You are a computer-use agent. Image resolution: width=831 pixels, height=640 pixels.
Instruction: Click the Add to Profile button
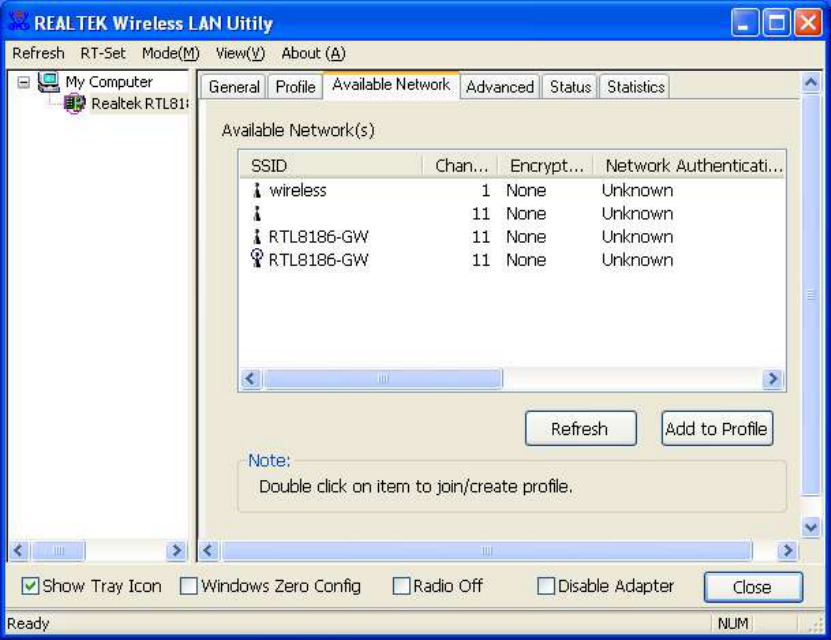(x=717, y=428)
